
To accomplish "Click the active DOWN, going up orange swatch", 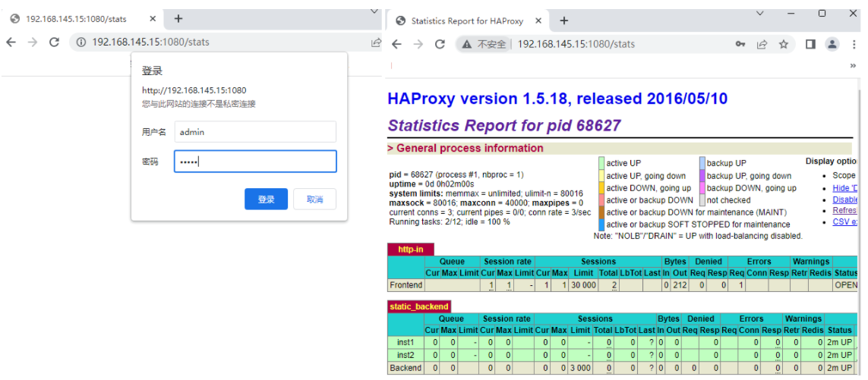I will point(601,188).
